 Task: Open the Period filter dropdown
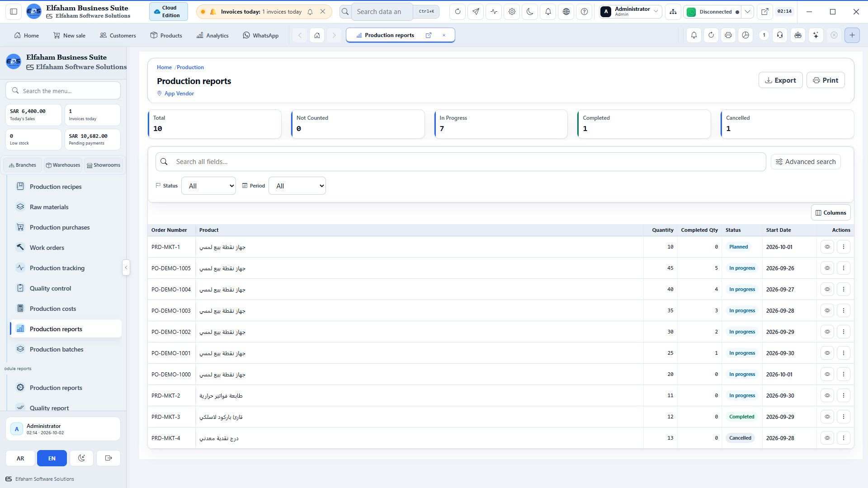click(297, 186)
